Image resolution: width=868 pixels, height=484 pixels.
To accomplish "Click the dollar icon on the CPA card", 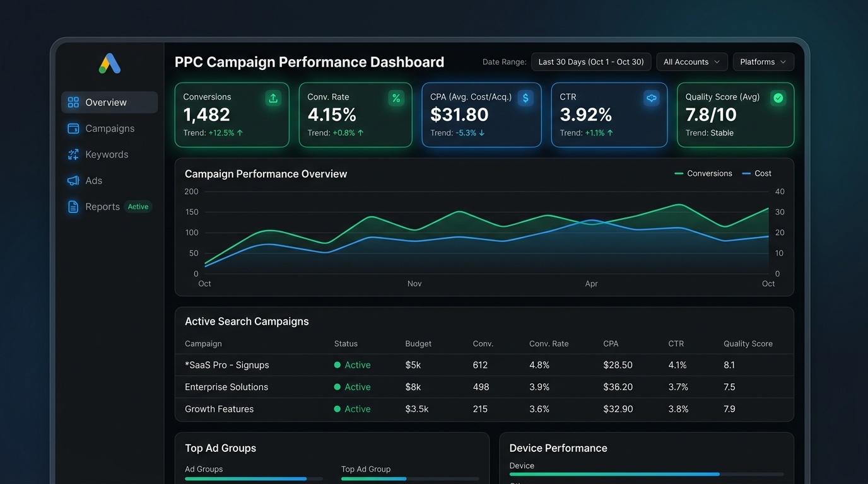I will coord(525,98).
